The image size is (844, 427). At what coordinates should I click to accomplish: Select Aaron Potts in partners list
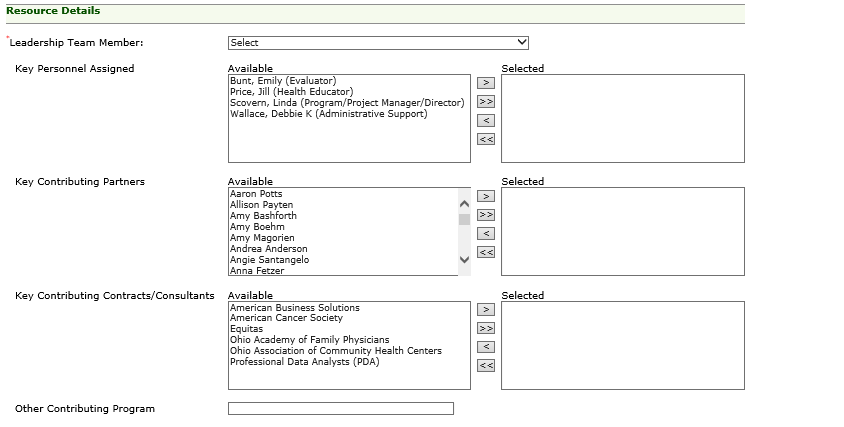click(256, 194)
